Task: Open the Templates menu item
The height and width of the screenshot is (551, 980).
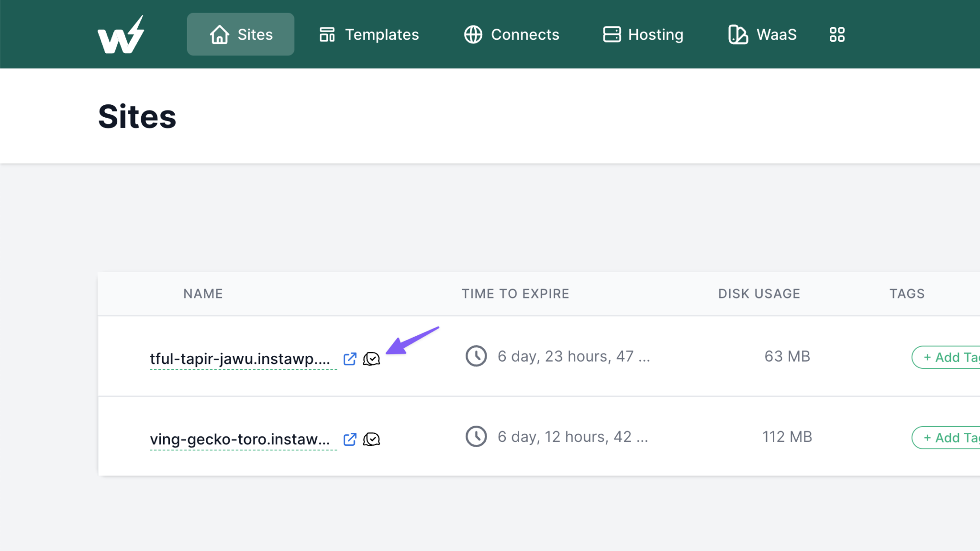Action: (x=369, y=34)
